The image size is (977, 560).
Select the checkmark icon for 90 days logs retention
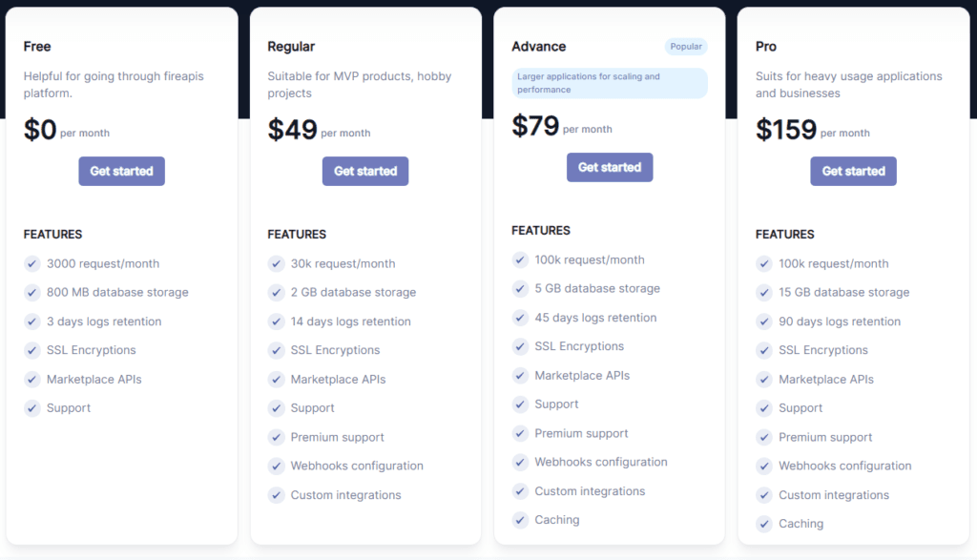tap(763, 321)
